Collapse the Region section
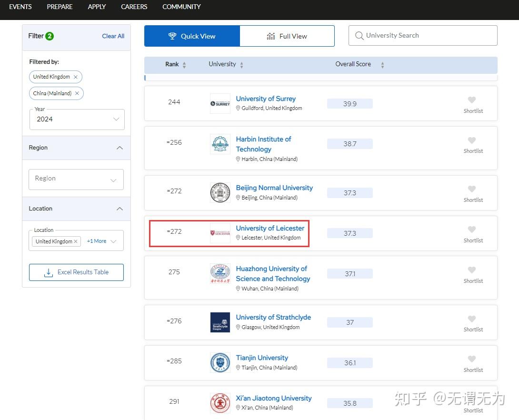 pos(120,148)
